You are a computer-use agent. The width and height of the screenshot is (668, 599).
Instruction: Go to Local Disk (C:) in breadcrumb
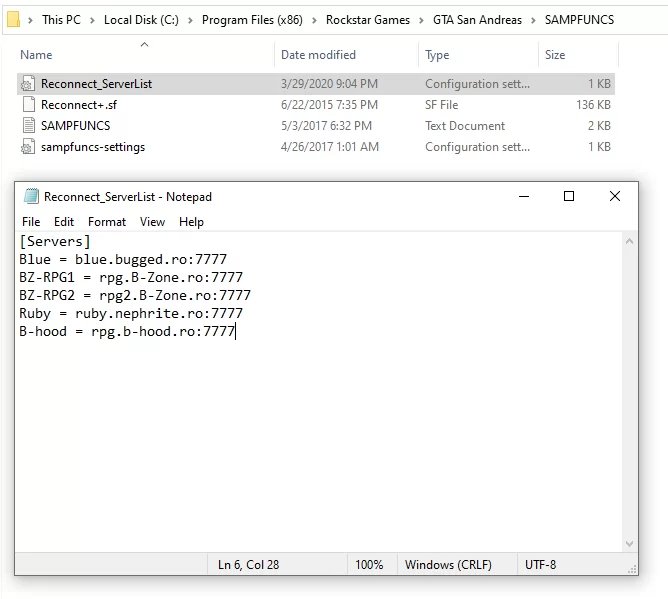click(x=141, y=20)
